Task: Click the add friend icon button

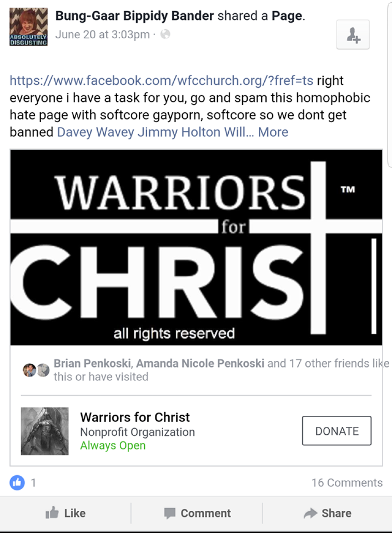Action: (353, 35)
